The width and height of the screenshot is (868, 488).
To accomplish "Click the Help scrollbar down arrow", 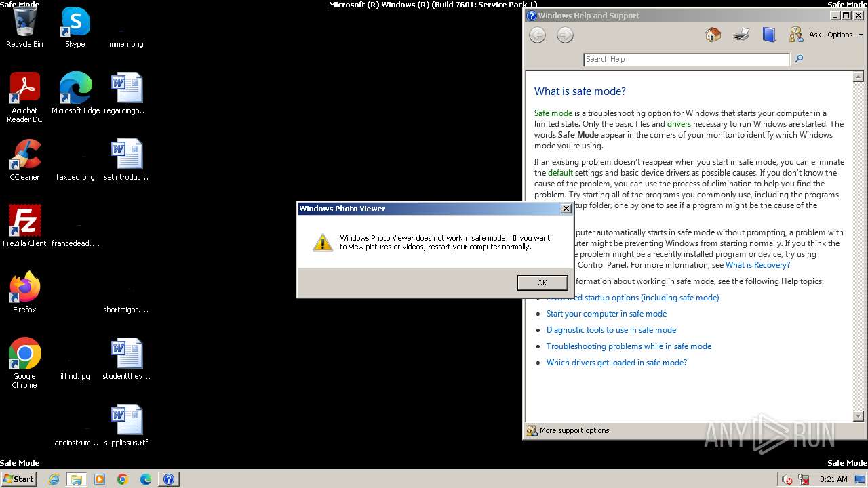I will pos(858,415).
